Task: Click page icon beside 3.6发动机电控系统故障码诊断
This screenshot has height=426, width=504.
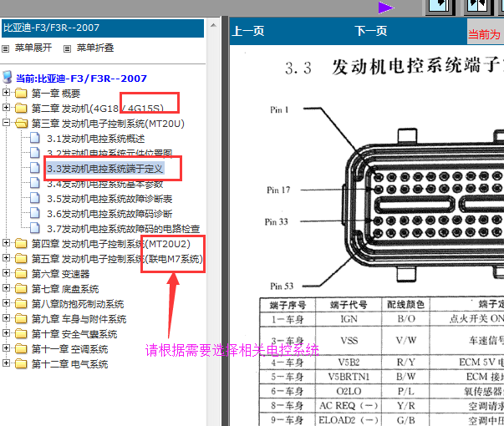Action: click(35, 213)
